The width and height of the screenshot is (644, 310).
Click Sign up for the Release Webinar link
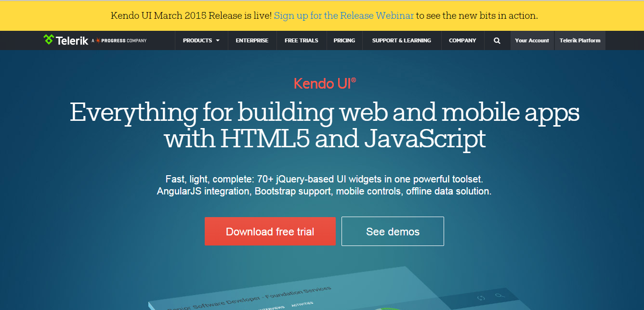(344, 15)
